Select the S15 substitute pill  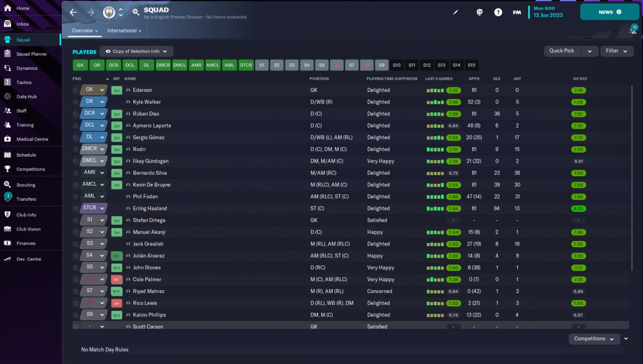pyautogui.click(x=471, y=65)
